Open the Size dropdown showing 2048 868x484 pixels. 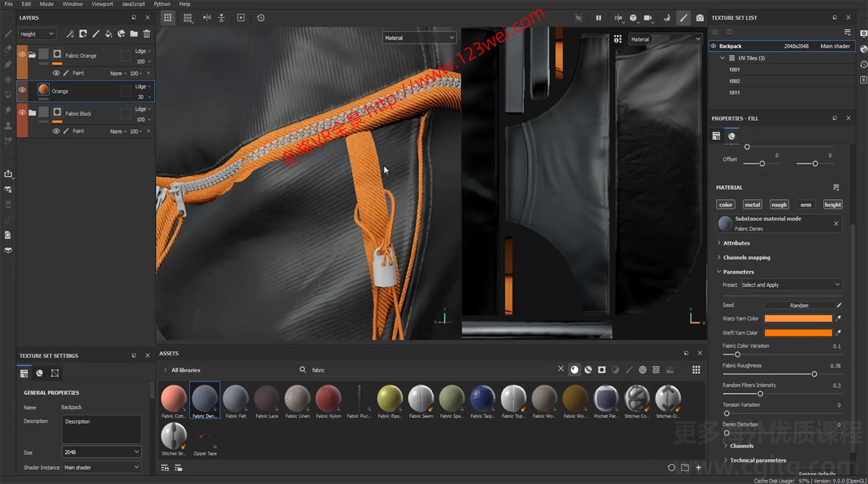[102, 452]
